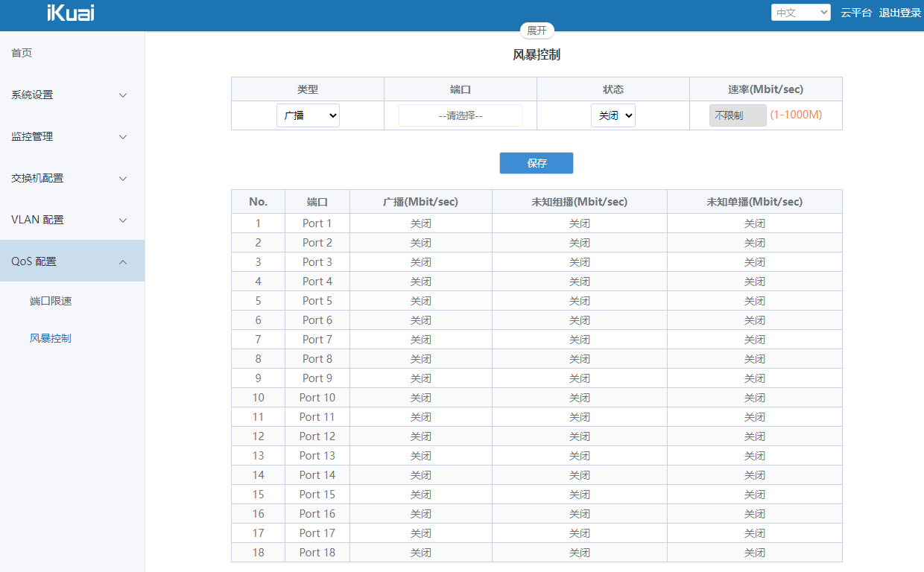924x572 pixels.
Task: Click the 未知单播(Mbit/sec) column header
Action: pos(755,202)
